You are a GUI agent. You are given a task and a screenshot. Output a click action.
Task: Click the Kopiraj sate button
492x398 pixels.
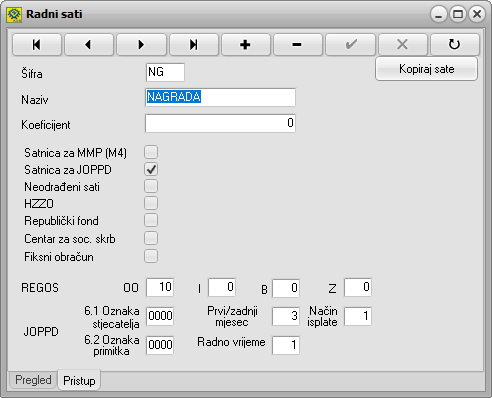coord(426,69)
